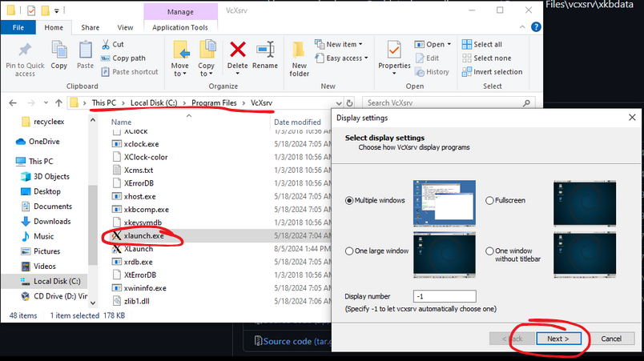
Task: Click the Fullscreen preview thumbnail
Action: coord(585,203)
